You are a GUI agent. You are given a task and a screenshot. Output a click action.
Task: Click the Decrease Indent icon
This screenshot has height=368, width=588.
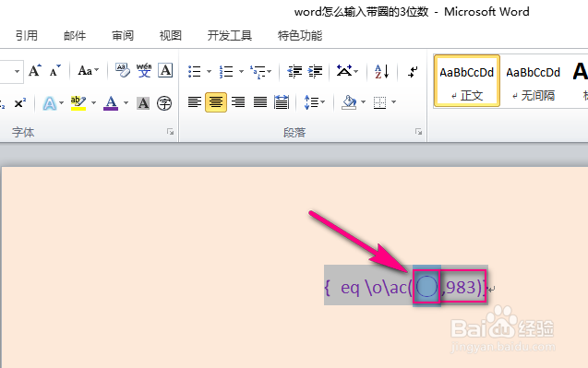[294, 71]
